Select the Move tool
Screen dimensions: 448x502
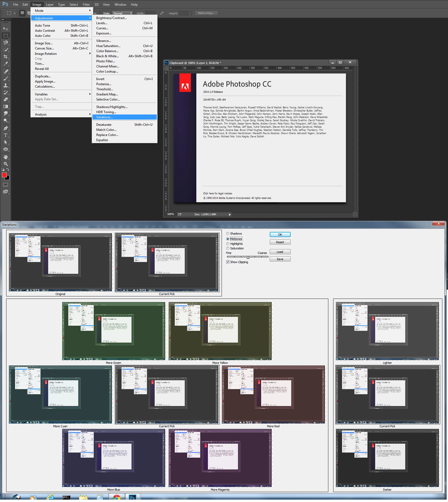click(x=5, y=28)
